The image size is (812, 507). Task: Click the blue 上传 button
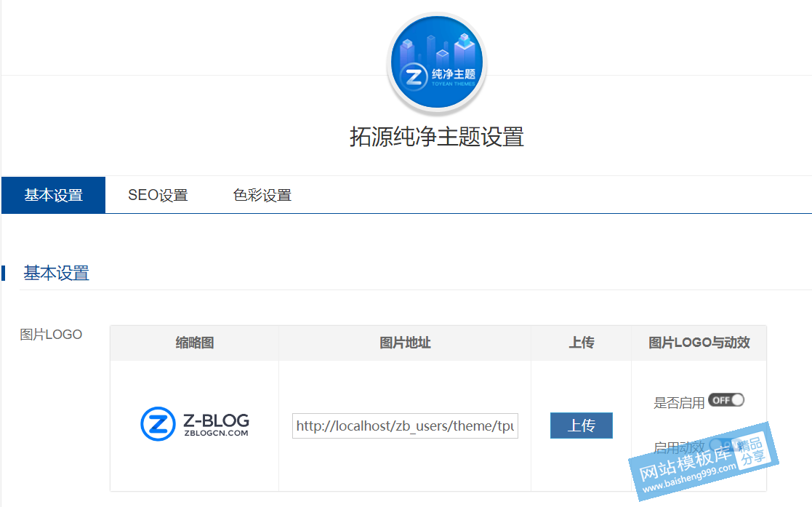[581, 426]
